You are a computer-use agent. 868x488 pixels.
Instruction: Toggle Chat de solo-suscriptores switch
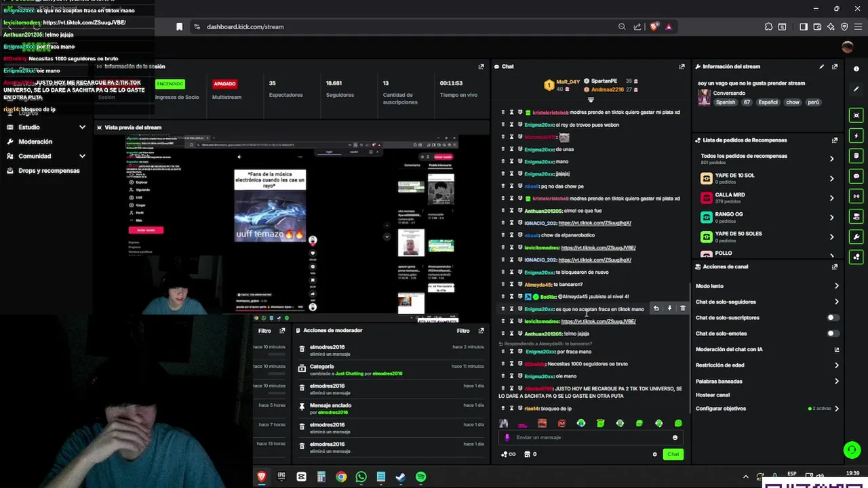coord(833,317)
